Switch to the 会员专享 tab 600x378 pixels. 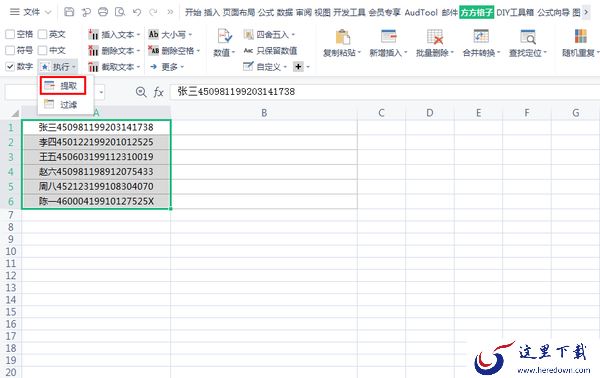click(385, 13)
